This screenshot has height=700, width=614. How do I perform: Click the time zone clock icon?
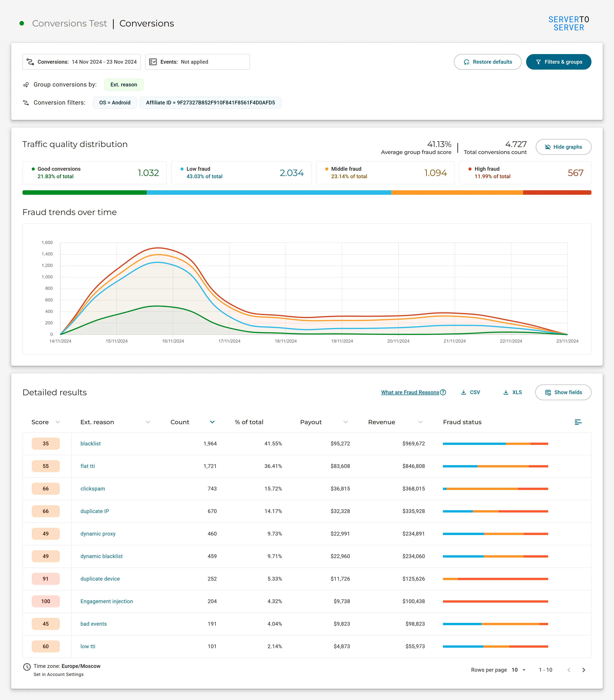(x=27, y=667)
